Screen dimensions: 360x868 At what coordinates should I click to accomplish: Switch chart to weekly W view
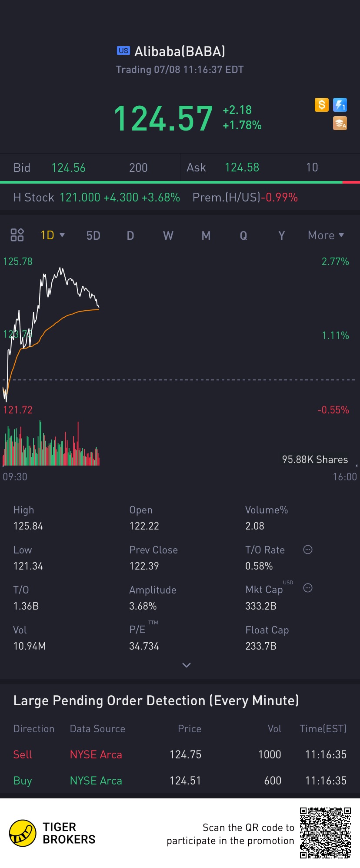[x=168, y=235]
